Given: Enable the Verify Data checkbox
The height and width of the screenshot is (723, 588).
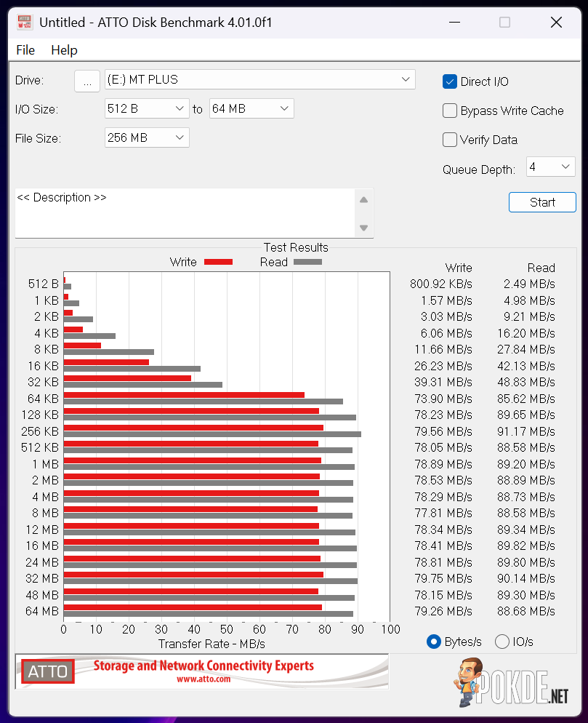Looking at the screenshot, I should pyautogui.click(x=450, y=140).
